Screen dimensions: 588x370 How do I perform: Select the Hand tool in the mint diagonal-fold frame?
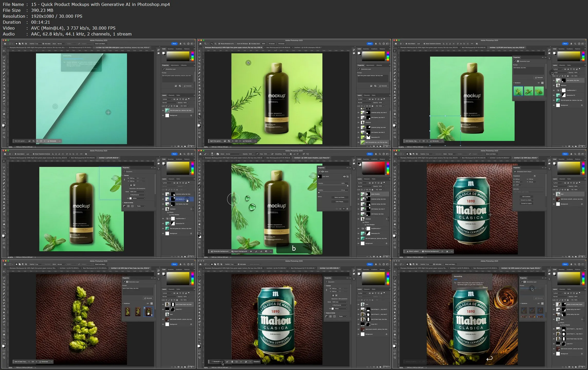tap(4, 114)
